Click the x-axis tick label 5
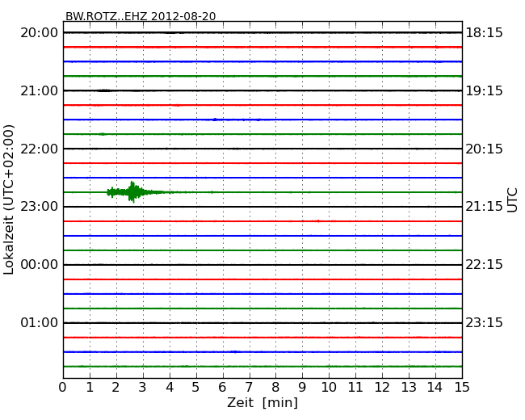 (196, 387)
